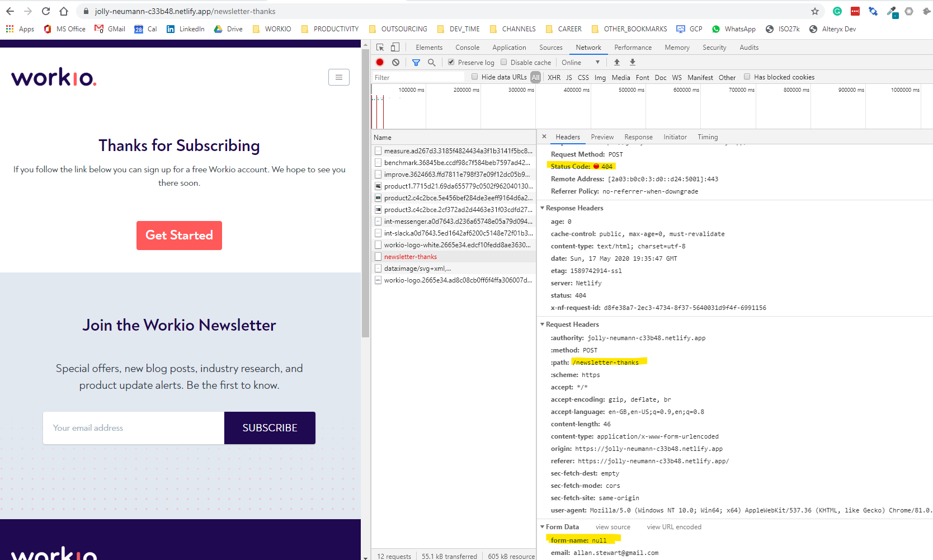933x560 pixels.
Task: Filter network requests by CSS
Action: click(583, 77)
